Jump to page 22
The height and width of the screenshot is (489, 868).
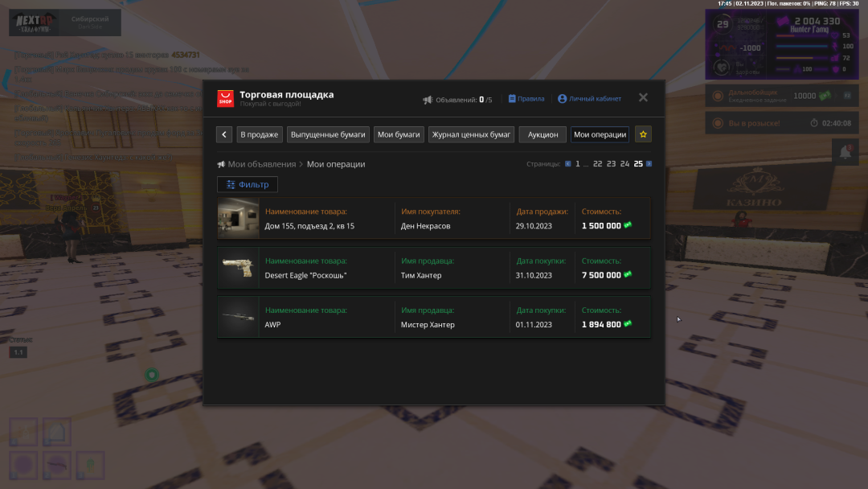(597, 164)
